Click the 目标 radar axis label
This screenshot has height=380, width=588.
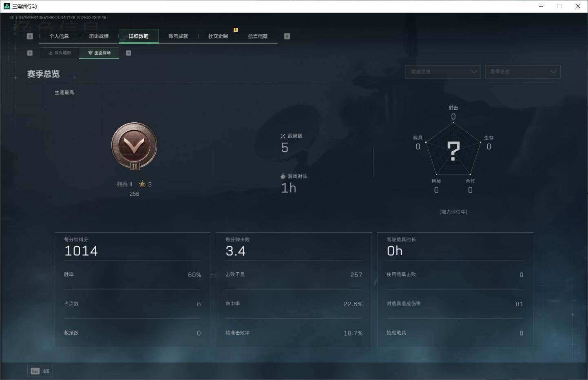pyautogui.click(x=436, y=181)
